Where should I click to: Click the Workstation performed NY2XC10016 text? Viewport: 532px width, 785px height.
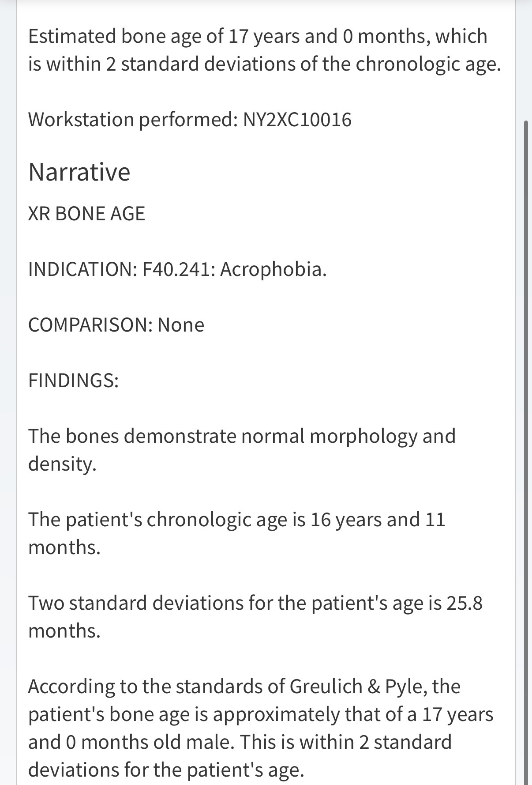pyautogui.click(x=190, y=120)
